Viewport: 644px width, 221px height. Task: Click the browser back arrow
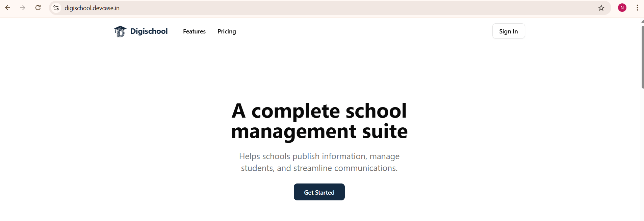(x=8, y=8)
